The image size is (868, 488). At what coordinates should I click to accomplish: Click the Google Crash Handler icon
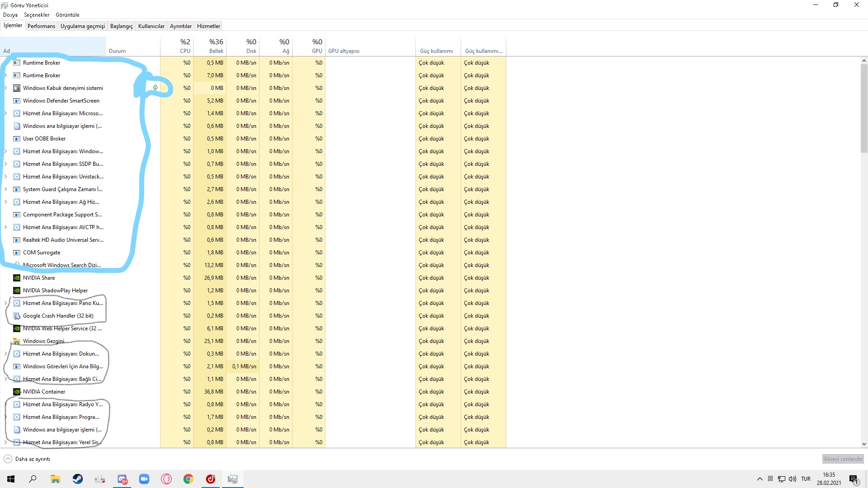pos(17,316)
